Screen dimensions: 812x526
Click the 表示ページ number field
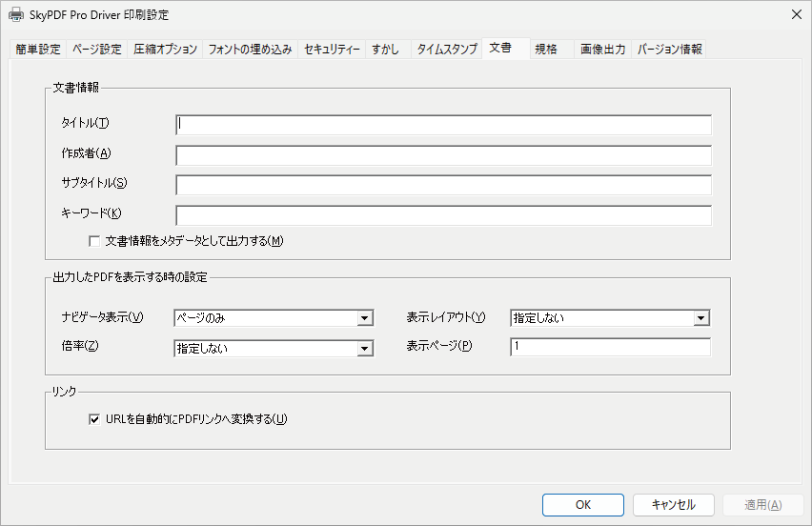pos(610,347)
